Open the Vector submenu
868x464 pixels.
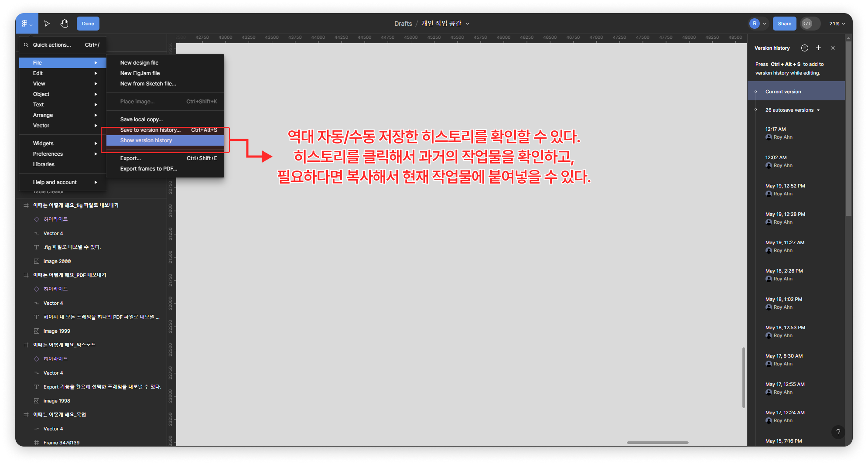[63, 126]
